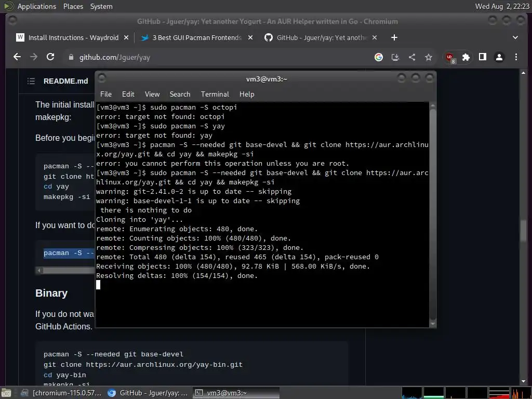The height and width of the screenshot is (399, 532).
Task: Click the browser forward arrow
Action: 34,57
